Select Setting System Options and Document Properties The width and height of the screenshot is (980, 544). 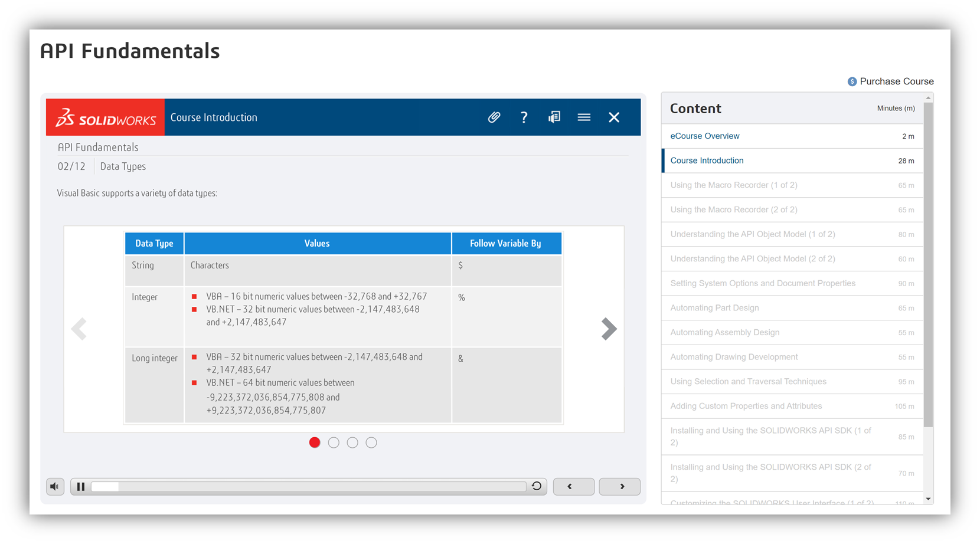click(x=793, y=283)
